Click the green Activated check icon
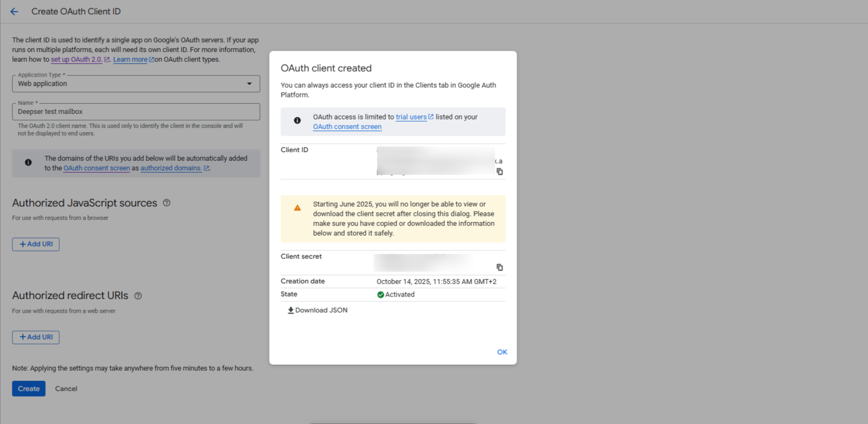Screen dimensions: 868x424 [380, 295]
